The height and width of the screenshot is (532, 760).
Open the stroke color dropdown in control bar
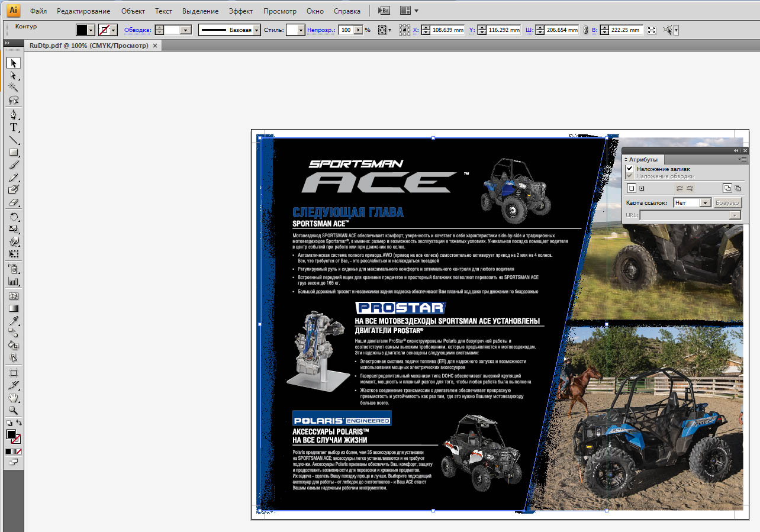(114, 30)
